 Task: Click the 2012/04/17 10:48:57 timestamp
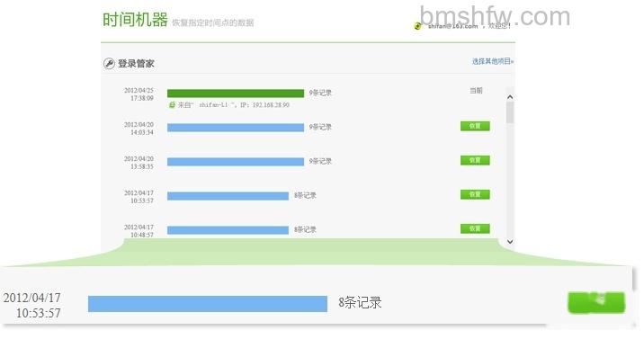[139, 231]
